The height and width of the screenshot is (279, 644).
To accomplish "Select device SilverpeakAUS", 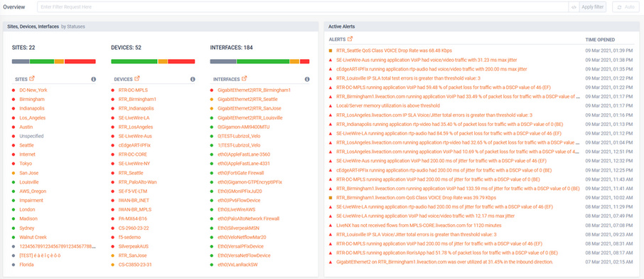I will coord(134,246).
